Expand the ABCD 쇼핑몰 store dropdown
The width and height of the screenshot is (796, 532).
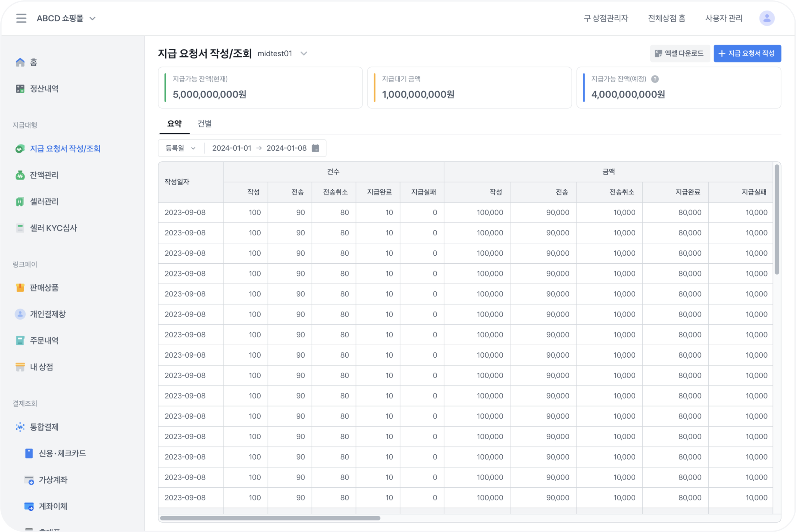[92, 18]
